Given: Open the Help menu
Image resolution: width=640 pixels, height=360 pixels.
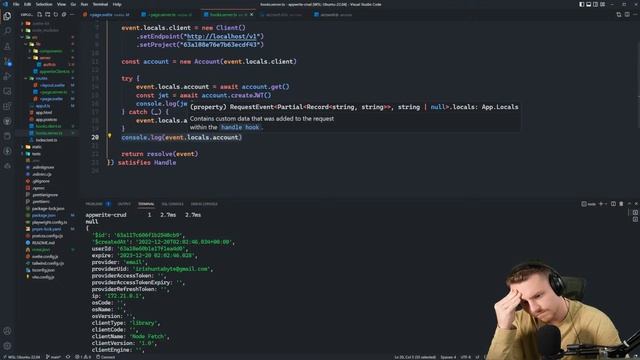Looking at the screenshot, I should [x=117, y=4].
